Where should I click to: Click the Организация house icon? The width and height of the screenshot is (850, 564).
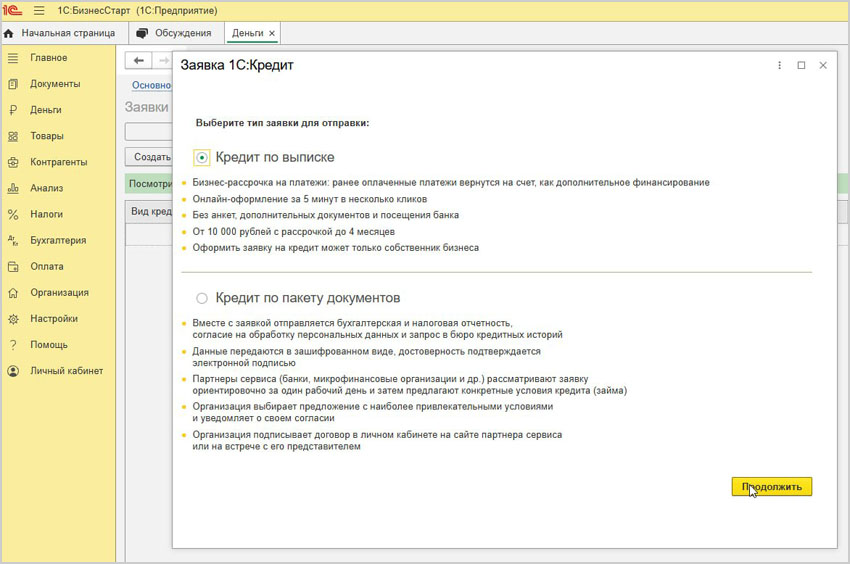[13, 293]
